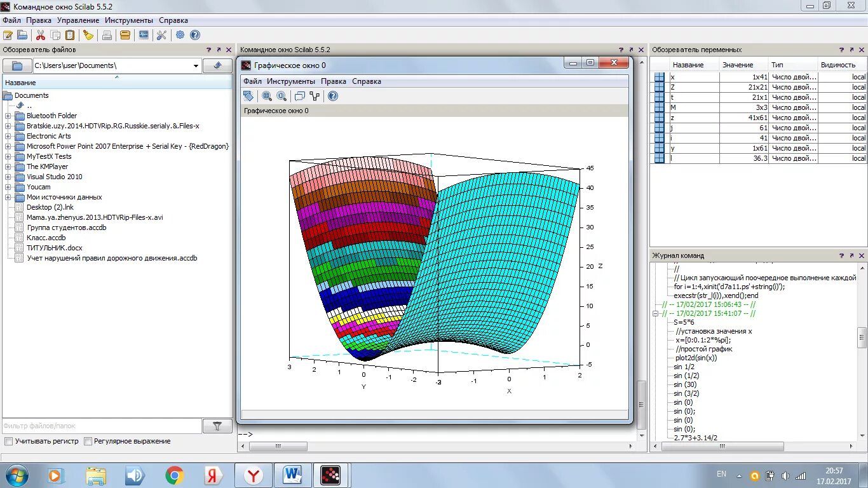Open the main 'Инструменты' menu
Viewport: 868px width, 488px height.
click(x=129, y=20)
